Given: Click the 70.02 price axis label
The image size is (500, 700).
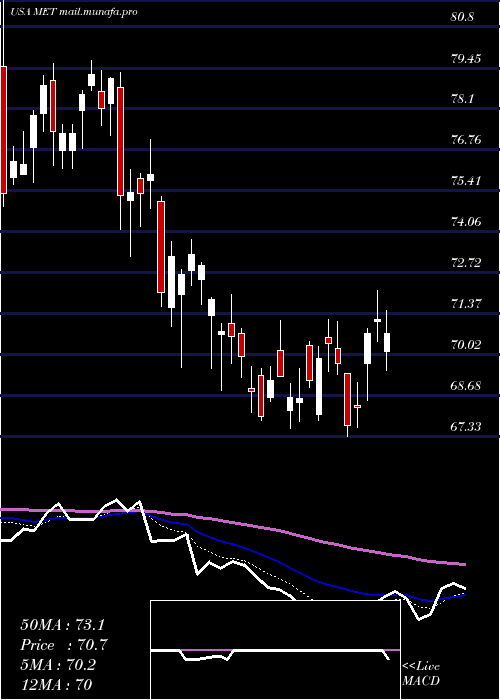Looking at the screenshot, I should tap(466, 344).
